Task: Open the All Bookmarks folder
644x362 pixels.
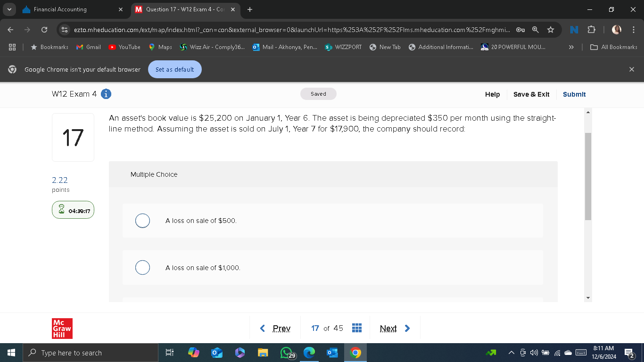Action: point(614,47)
